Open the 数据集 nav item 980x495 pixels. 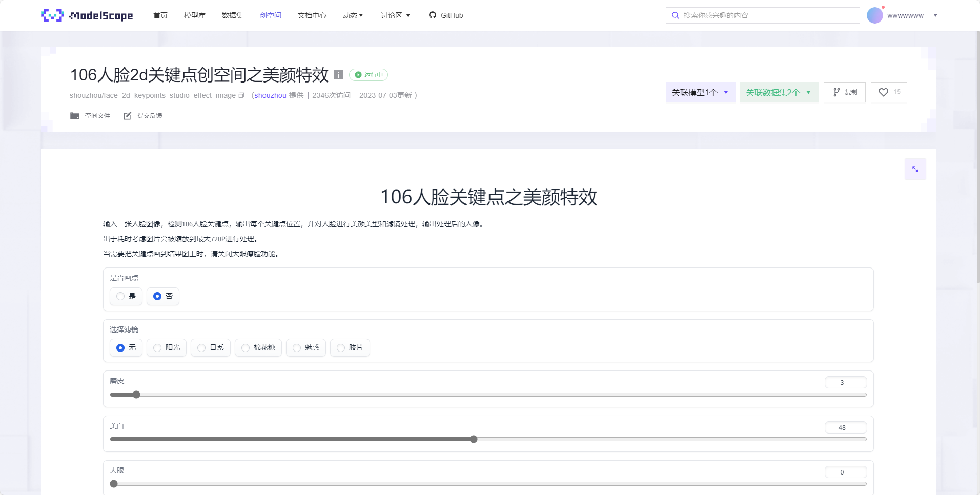click(233, 15)
